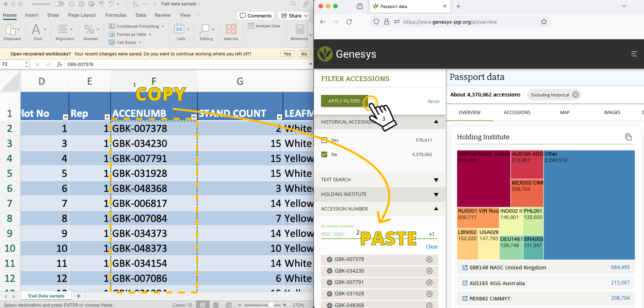Image resolution: width=644 pixels, height=308 pixels.
Task: Click the Sort A to Z icon
Action: click(136, 4)
